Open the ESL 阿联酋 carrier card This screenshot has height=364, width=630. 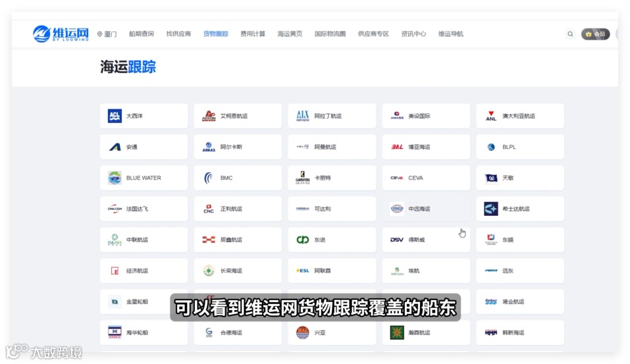click(x=332, y=271)
